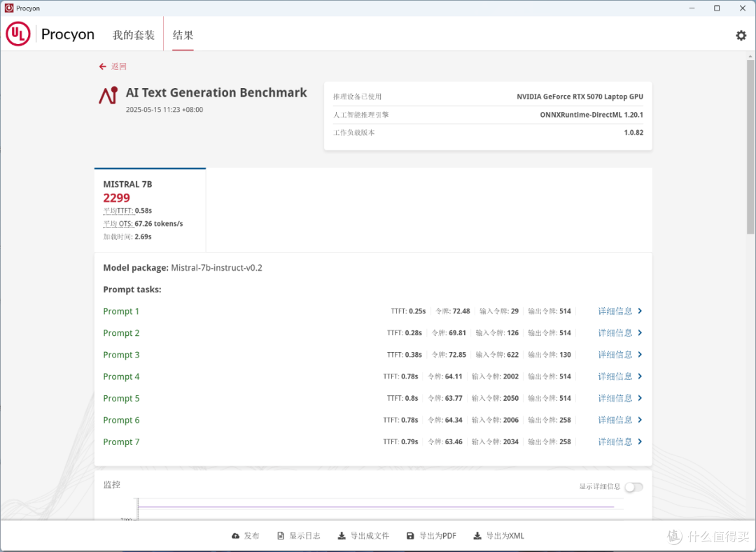Switch to the 我的套装 tab

click(x=134, y=35)
